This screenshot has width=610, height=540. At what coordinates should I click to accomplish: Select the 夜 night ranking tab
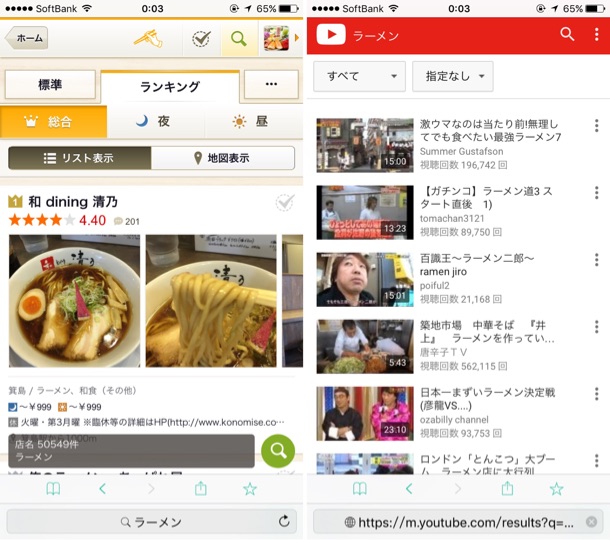(156, 122)
